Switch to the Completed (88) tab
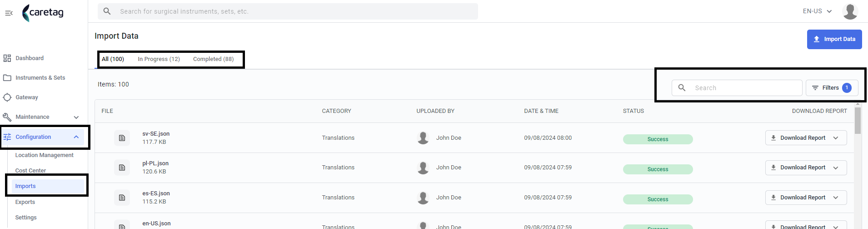The width and height of the screenshot is (868, 229). click(x=213, y=59)
